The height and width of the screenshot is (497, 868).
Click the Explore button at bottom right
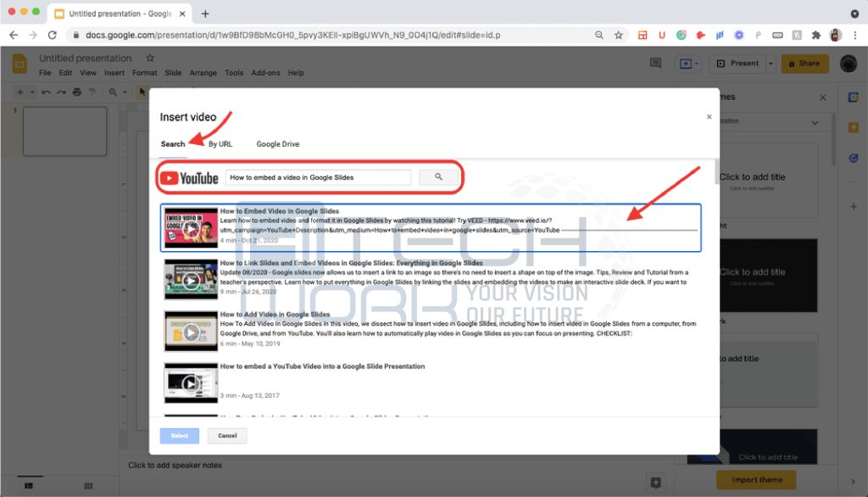[x=655, y=483]
